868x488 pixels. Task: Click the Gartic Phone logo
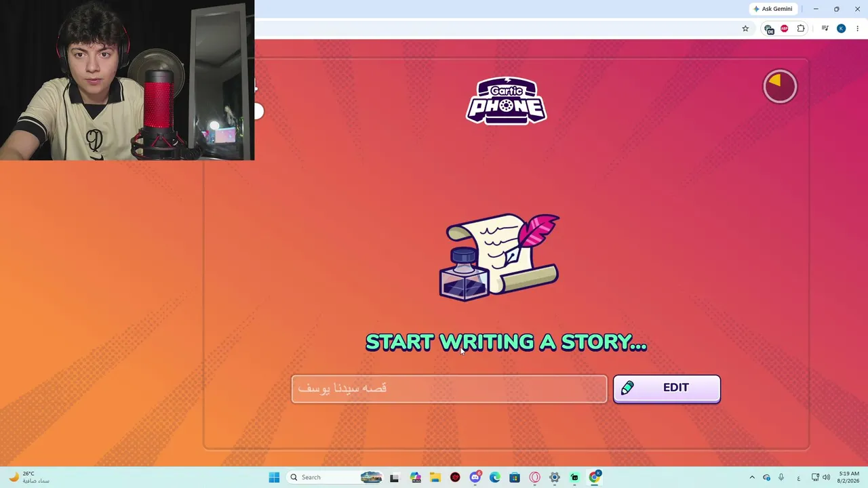(x=507, y=101)
